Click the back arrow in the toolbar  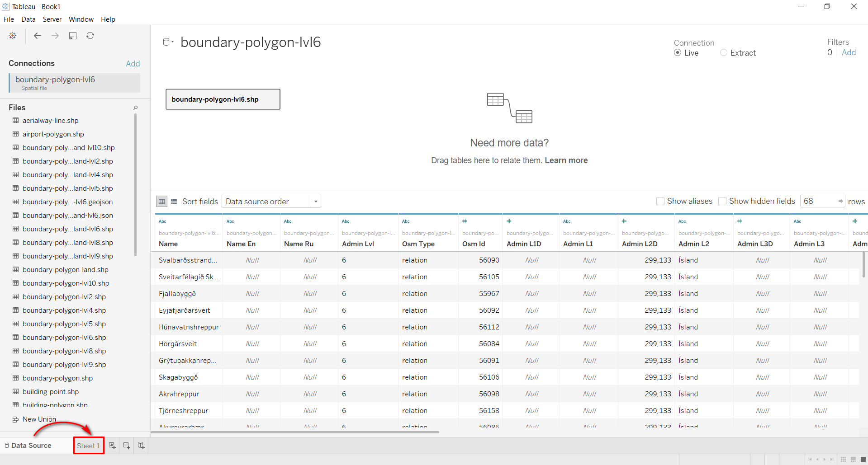pos(38,36)
